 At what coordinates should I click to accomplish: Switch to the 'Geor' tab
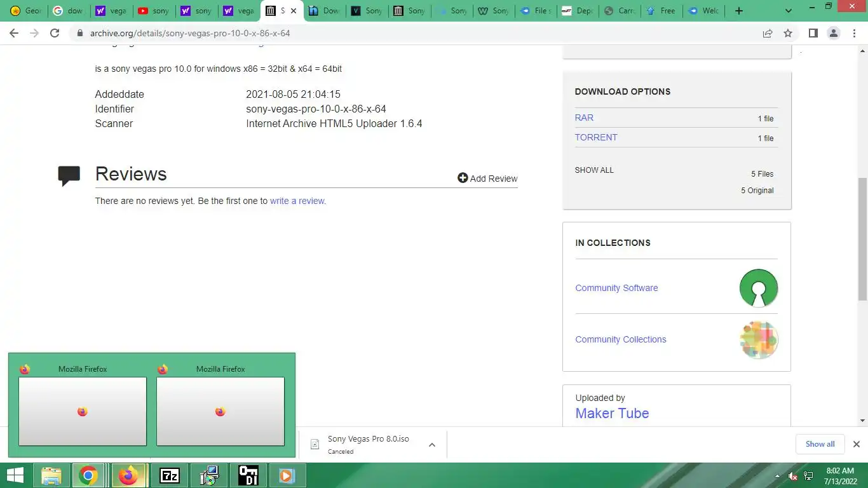coord(25,11)
